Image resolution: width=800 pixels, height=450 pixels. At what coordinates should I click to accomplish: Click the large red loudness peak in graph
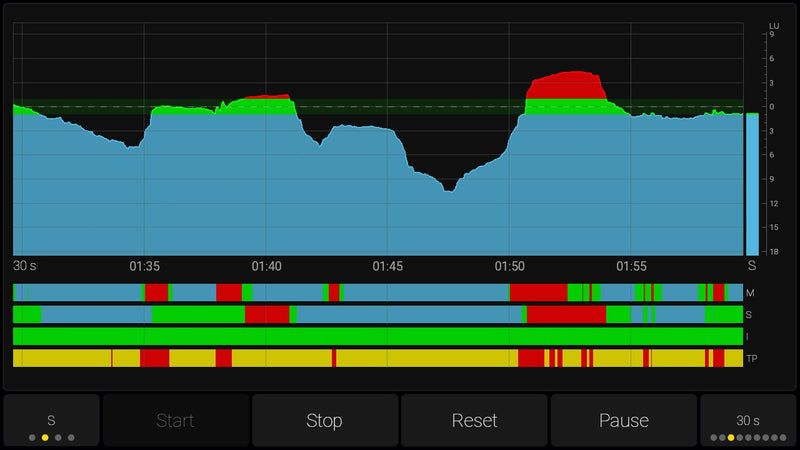point(567,86)
